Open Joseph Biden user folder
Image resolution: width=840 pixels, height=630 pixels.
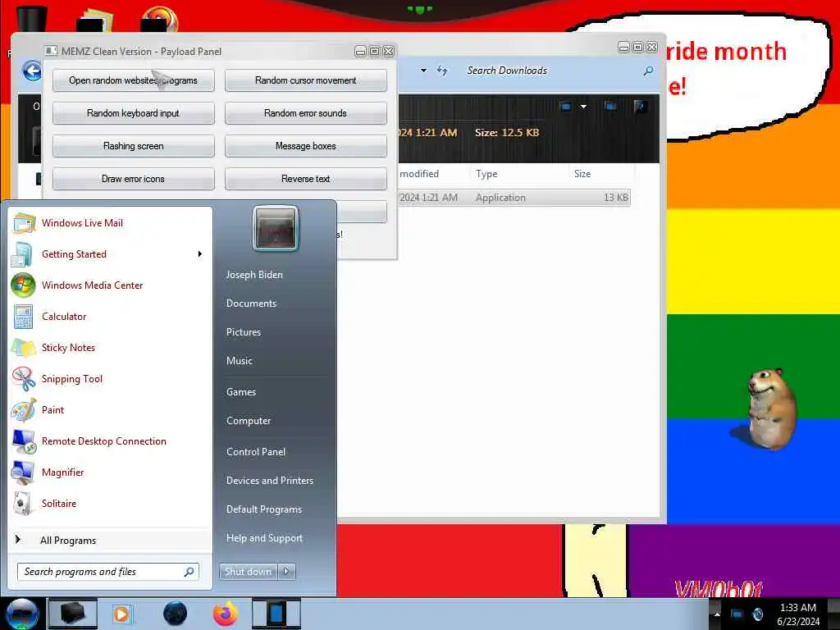(x=254, y=274)
